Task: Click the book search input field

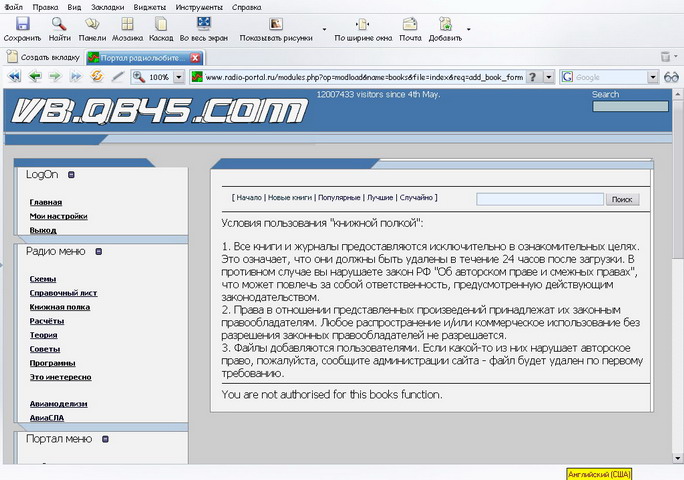Action: point(539,200)
